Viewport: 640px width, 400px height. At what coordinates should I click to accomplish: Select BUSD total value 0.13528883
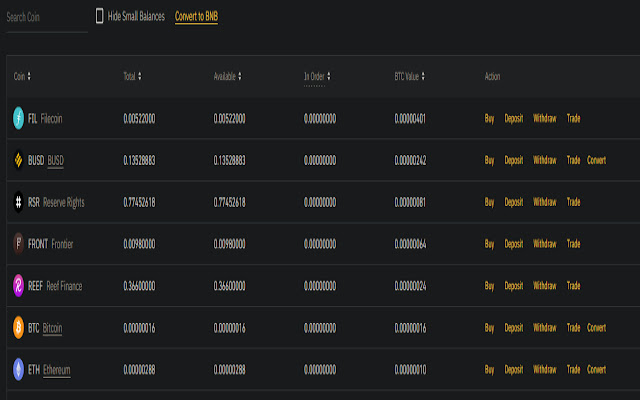(x=139, y=160)
